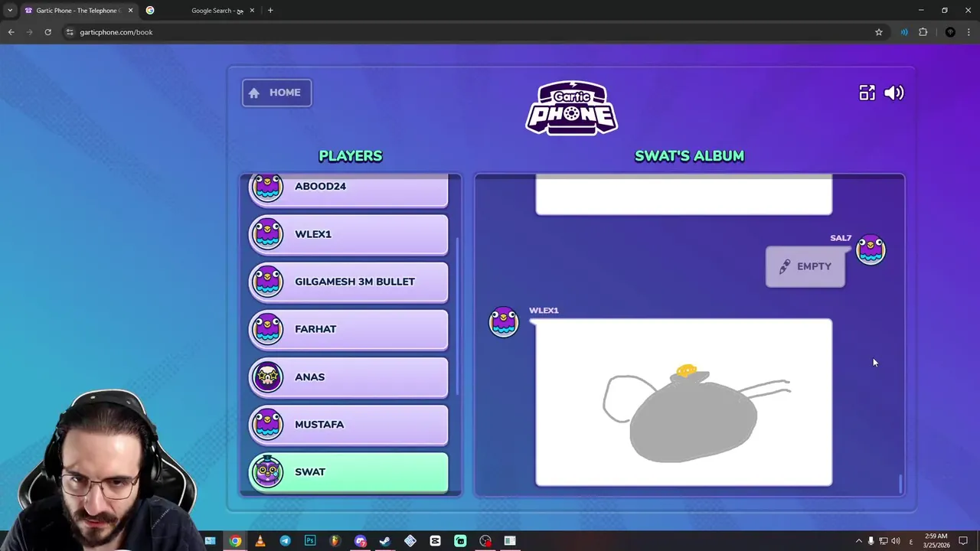980x551 pixels.
Task: Open Photoshop in the taskbar
Action: pos(310,541)
